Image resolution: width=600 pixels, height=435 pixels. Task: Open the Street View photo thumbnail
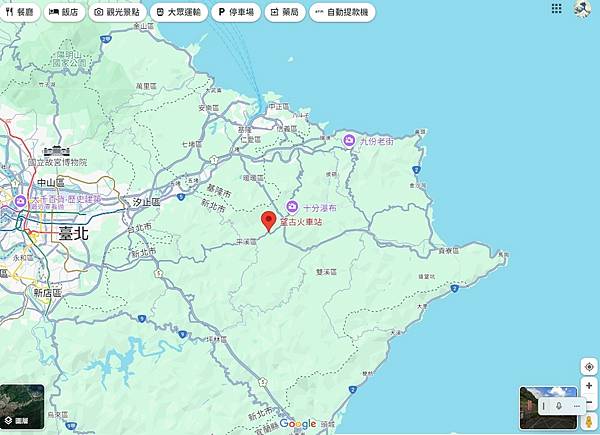click(548, 408)
